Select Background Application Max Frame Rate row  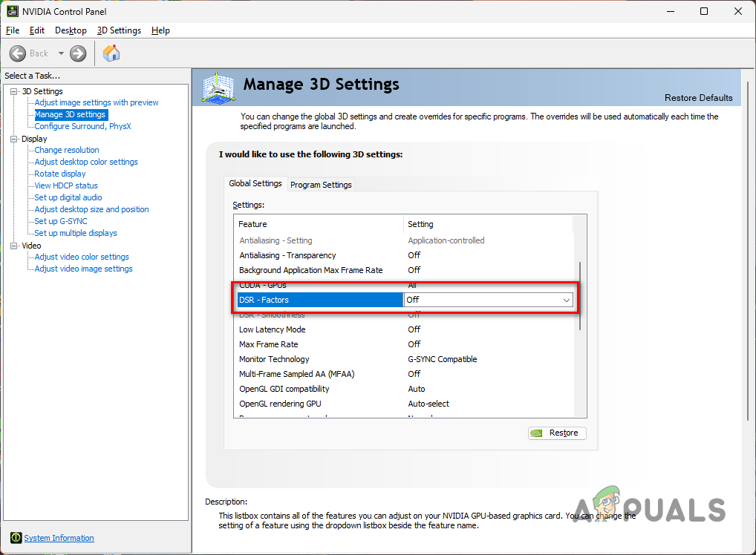click(x=405, y=270)
